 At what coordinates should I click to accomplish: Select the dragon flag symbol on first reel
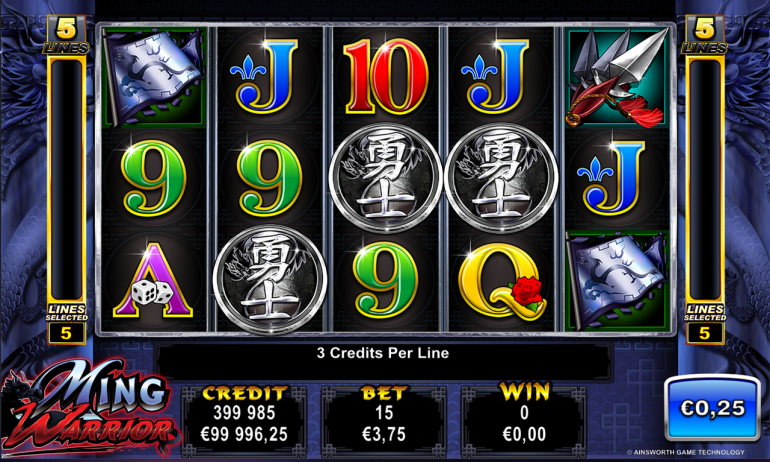coord(153,76)
